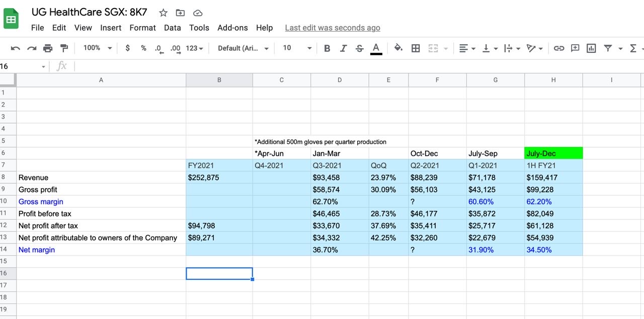Select the paint format roller

[x=64, y=48]
